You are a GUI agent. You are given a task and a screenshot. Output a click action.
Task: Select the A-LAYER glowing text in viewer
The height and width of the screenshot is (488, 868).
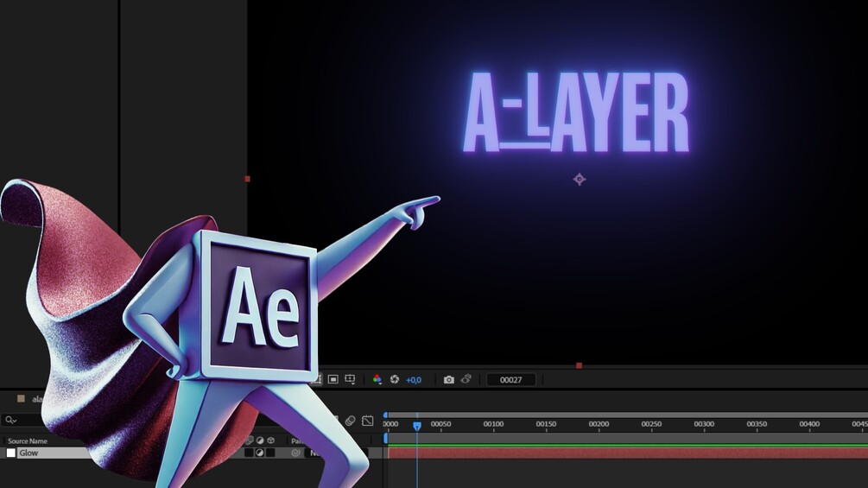pyautogui.click(x=576, y=112)
